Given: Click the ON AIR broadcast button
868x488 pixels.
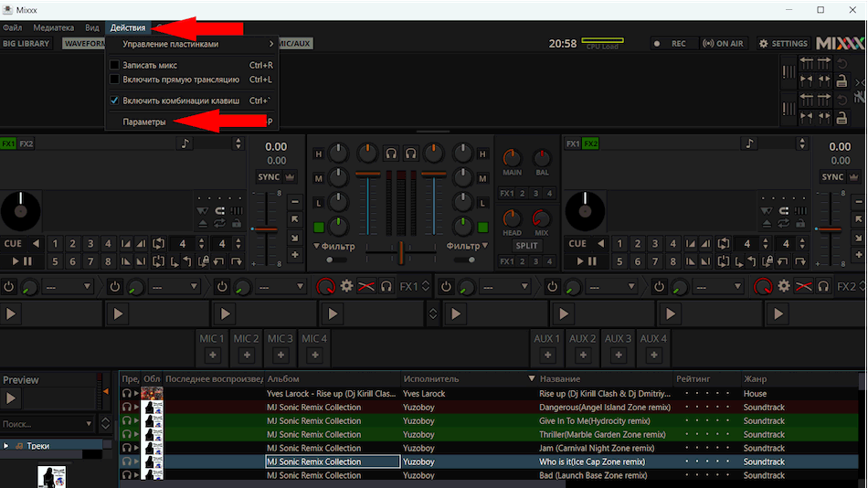Looking at the screenshot, I should [723, 43].
